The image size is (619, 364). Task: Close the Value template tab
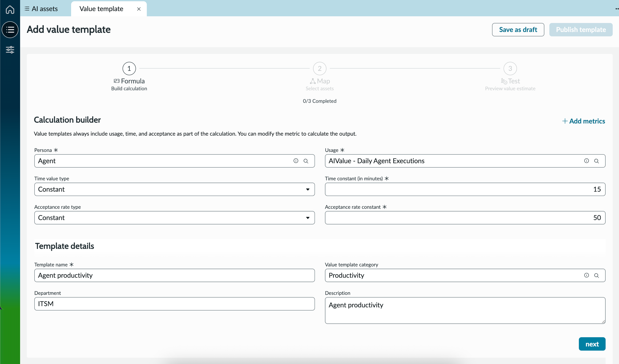click(x=139, y=9)
